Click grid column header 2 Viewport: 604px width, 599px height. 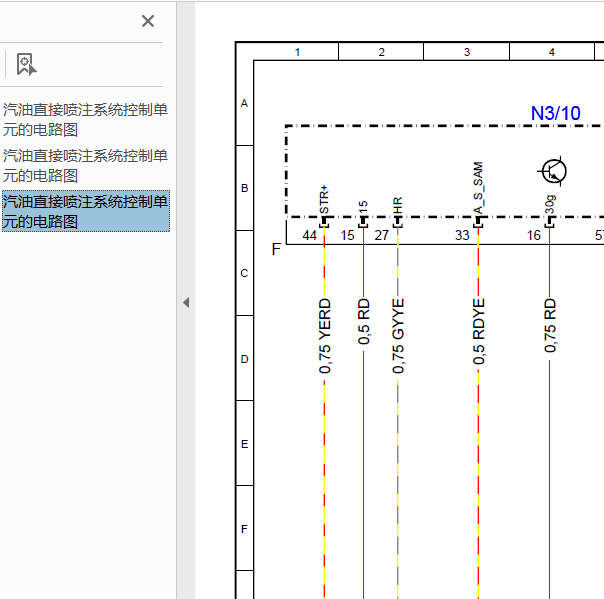coord(381,52)
